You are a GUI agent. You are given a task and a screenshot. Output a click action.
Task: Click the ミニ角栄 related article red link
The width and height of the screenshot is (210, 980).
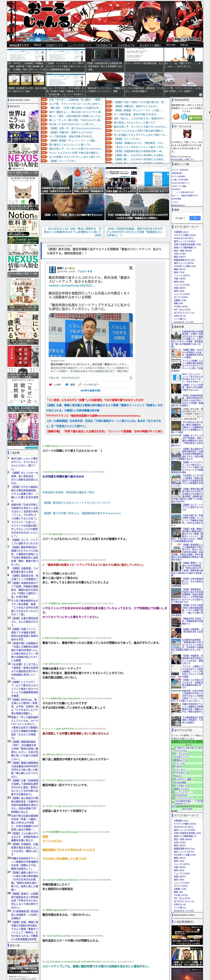click(95, 400)
